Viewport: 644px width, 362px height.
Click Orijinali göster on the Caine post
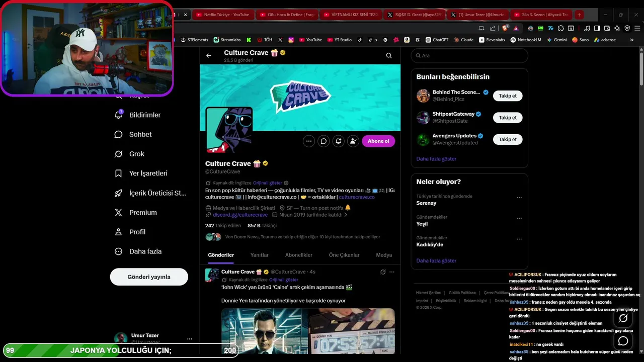[283, 280]
